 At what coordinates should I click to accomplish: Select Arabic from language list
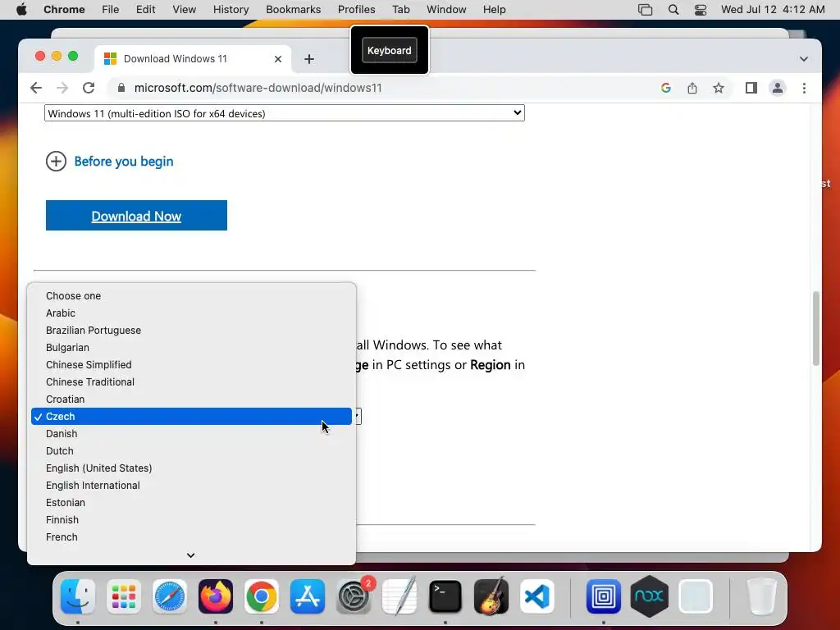tap(192, 313)
